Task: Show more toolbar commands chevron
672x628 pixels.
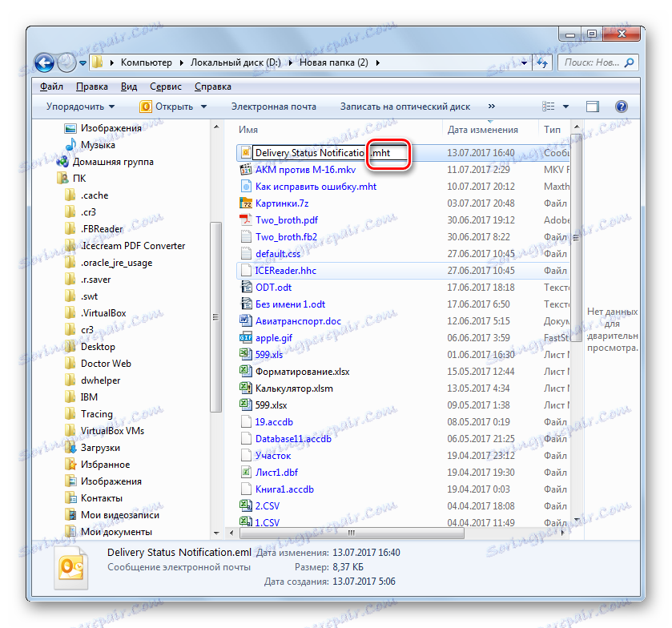Action: [x=492, y=106]
